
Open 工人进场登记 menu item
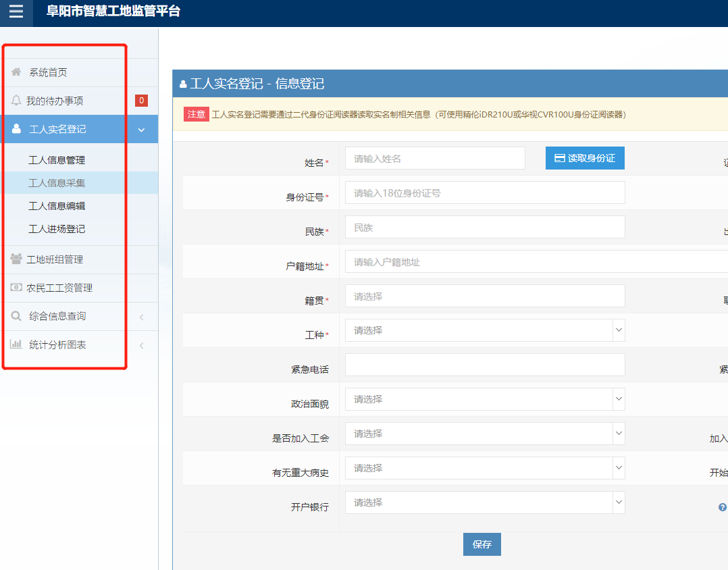pyautogui.click(x=57, y=229)
